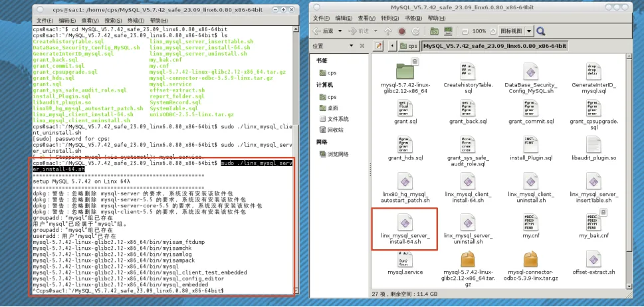644x307 pixels.
Task: Click the file manager vertical scrollbar
Action: (629, 170)
